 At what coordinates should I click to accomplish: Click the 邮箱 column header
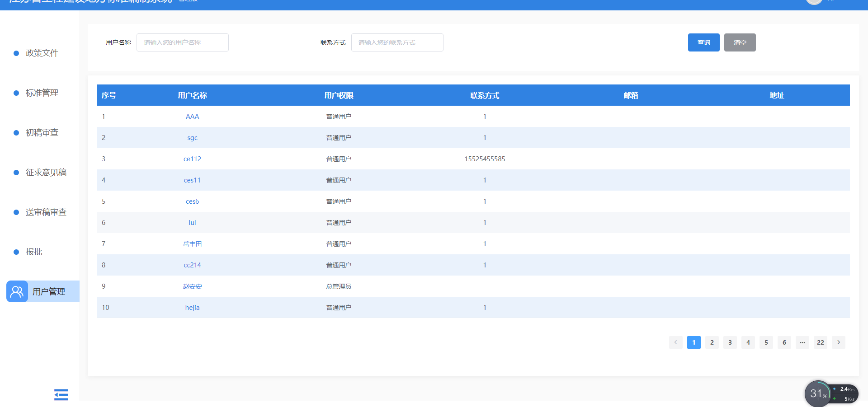tap(631, 95)
